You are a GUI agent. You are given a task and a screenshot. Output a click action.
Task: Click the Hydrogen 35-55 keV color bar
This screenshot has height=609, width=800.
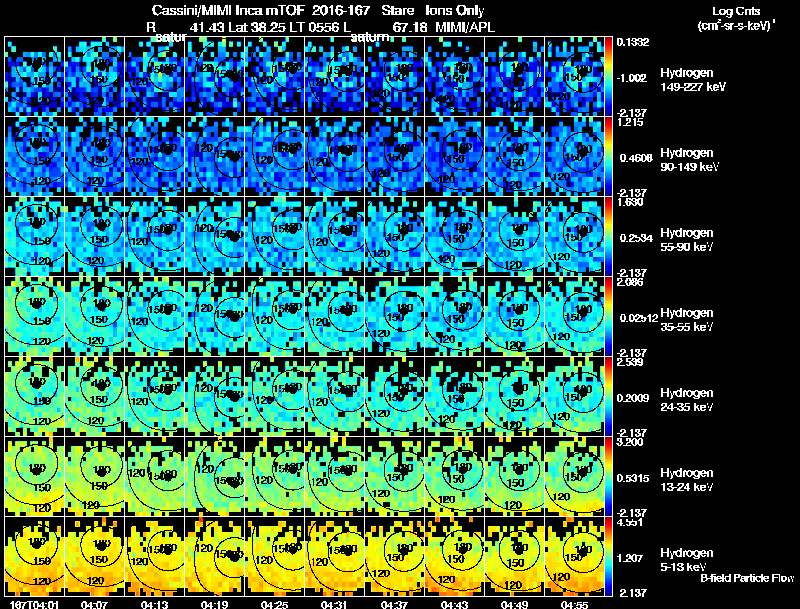pos(608,317)
